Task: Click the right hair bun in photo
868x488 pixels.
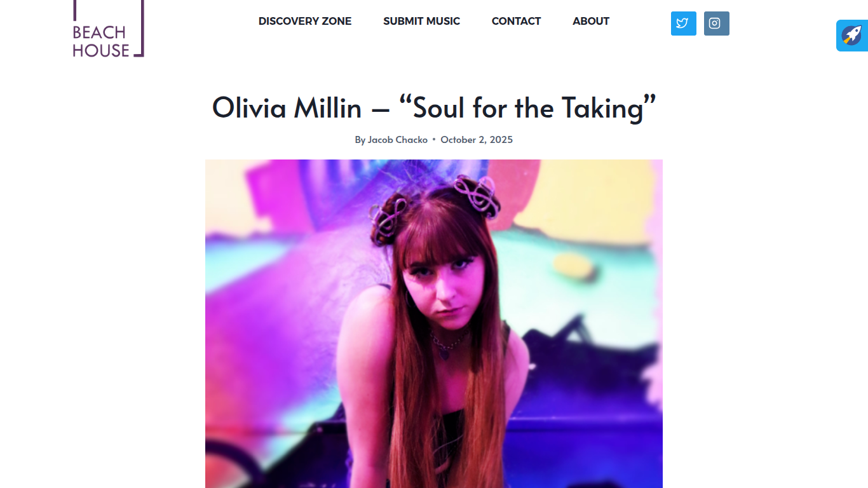Action: [478, 196]
